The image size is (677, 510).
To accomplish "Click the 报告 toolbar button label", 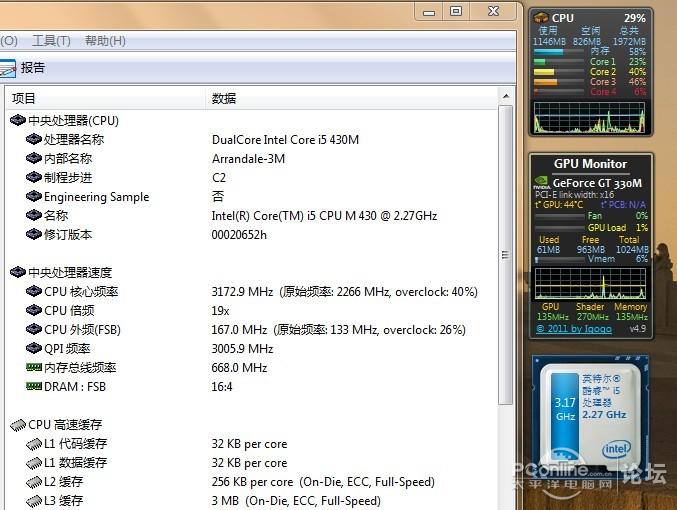I will (33, 68).
